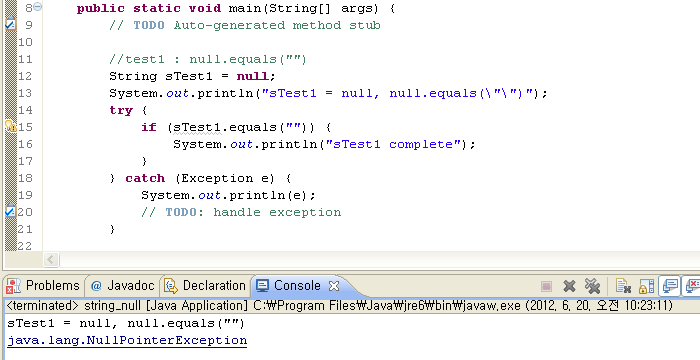Collapse the main method fold on line 8
The width and height of the screenshot is (700, 360).
coord(38,7)
